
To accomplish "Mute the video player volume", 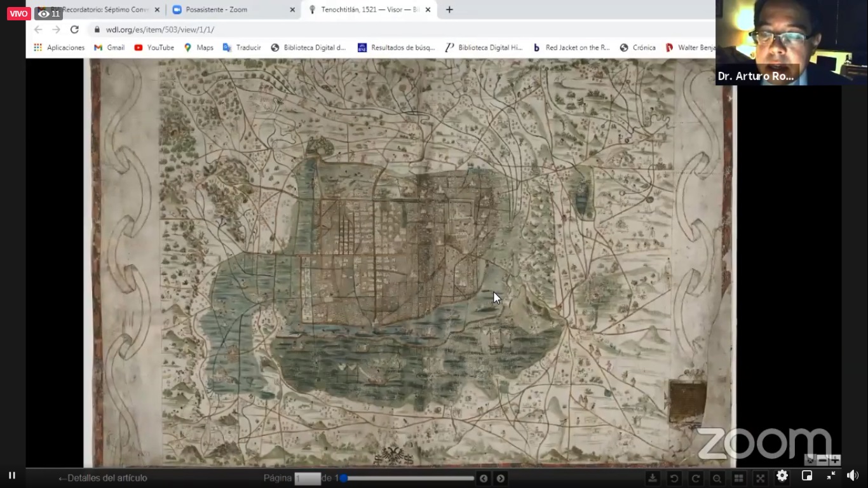I will point(853,476).
